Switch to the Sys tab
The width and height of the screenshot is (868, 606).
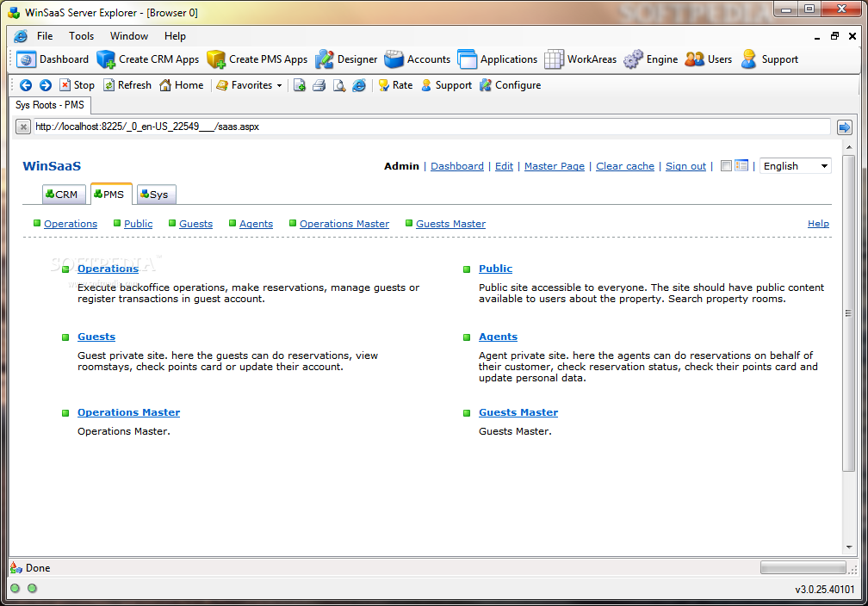(157, 195)
